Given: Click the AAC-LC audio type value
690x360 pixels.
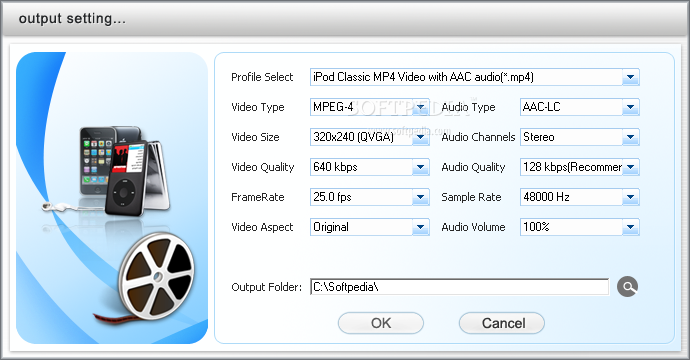Looking at the screenshot, I should 542,107.
